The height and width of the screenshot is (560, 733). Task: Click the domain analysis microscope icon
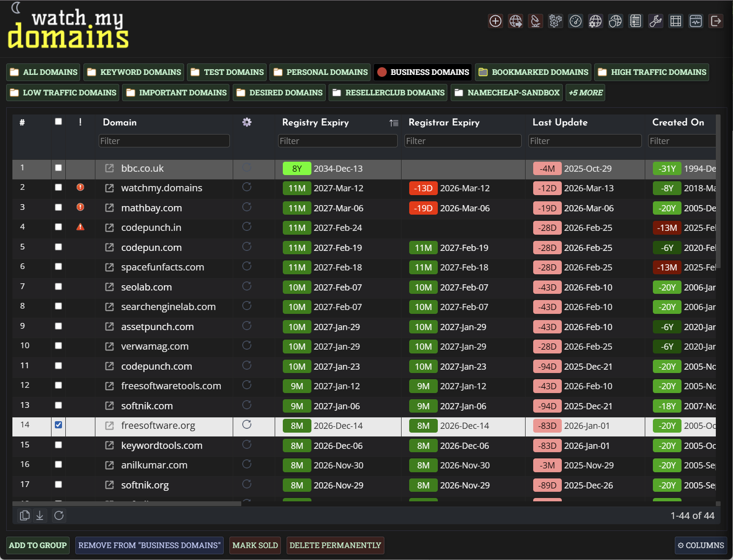(535, 21)
